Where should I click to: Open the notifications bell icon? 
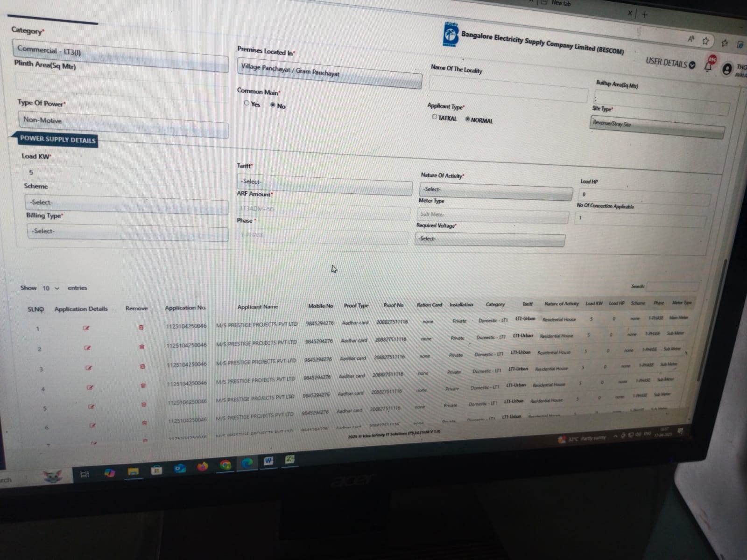coord(708,67)
